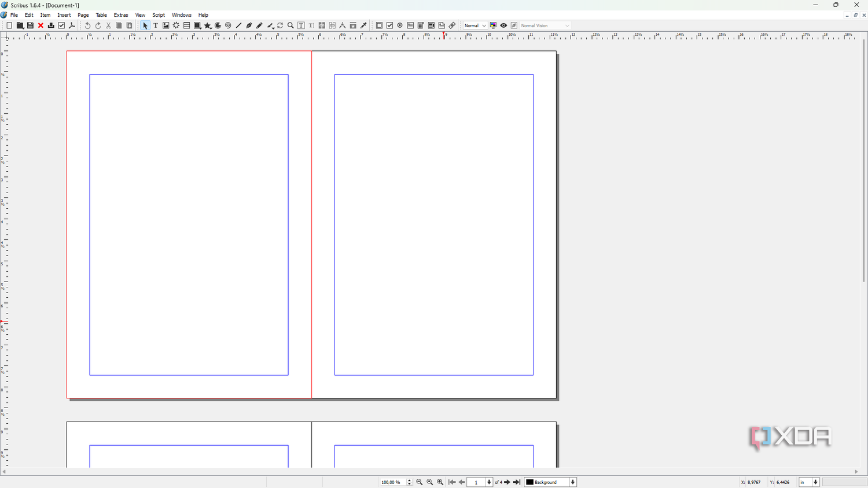This screenshot has width=868, height=488.
Task: Select the straight Line tool
Action: tap(239, 25)
